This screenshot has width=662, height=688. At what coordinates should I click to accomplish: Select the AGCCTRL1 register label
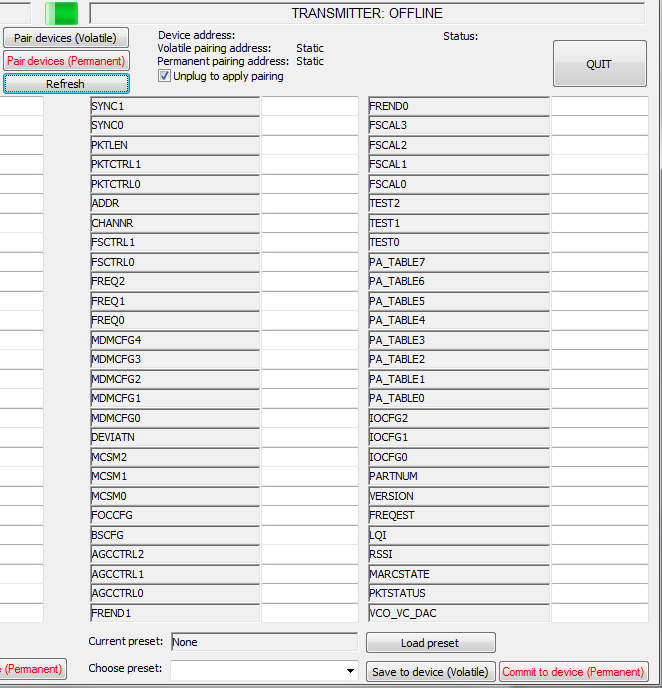[x=175, y=574]
